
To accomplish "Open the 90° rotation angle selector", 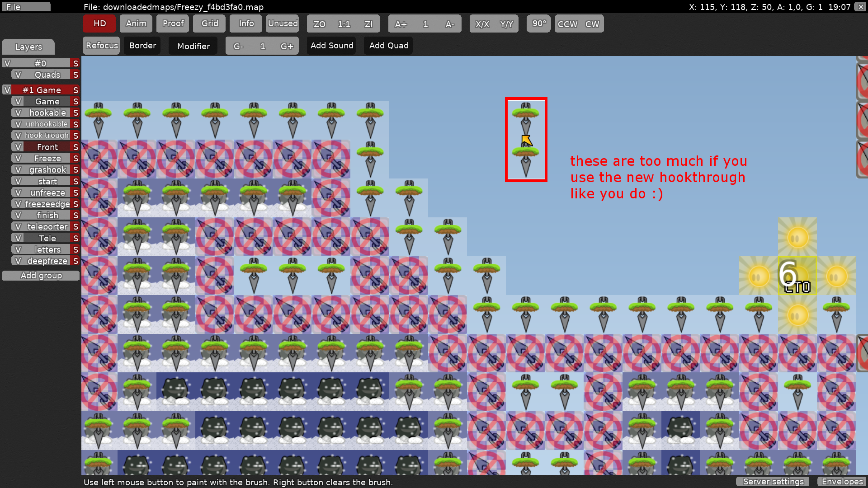I will (539, 23).
